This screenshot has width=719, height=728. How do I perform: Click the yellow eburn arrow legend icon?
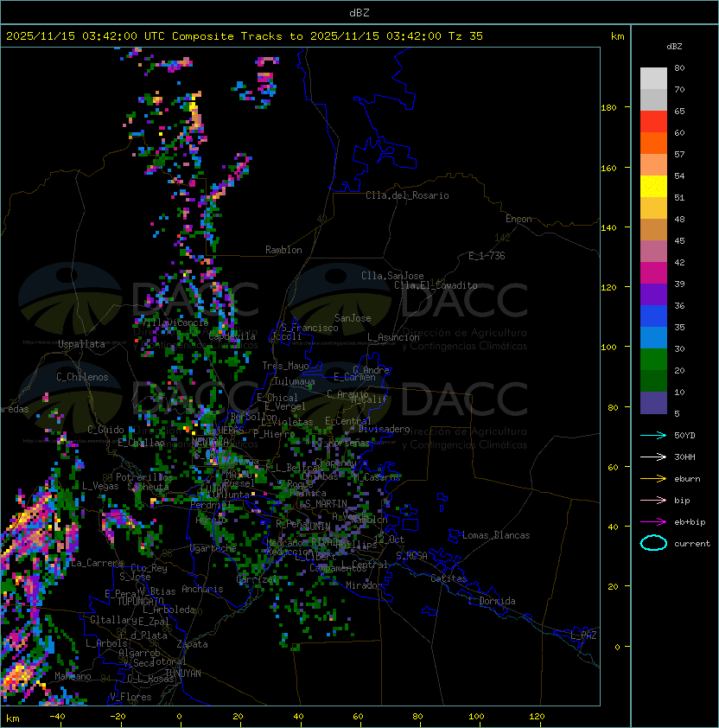653,479
